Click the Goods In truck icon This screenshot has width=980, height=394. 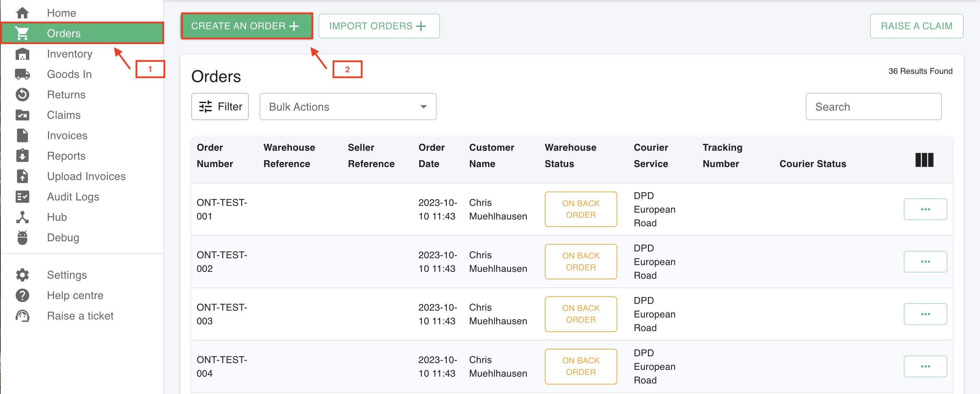[22, 74]
